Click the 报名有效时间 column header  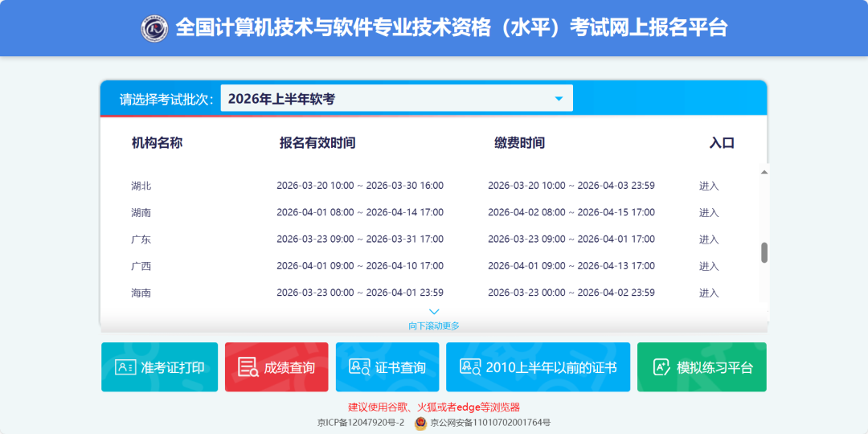[x=317, y=143]
